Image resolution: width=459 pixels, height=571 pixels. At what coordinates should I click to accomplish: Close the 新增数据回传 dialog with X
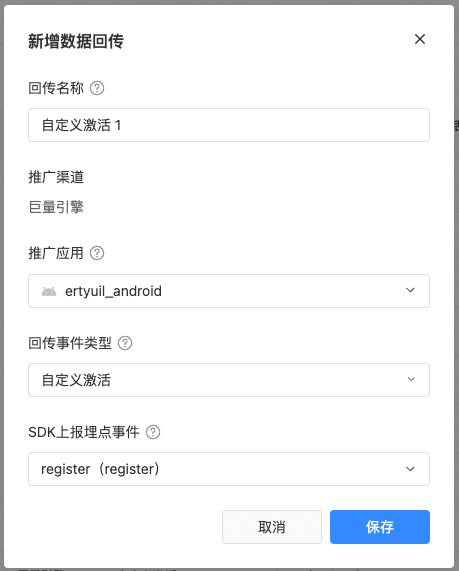[x=420, y=39]
